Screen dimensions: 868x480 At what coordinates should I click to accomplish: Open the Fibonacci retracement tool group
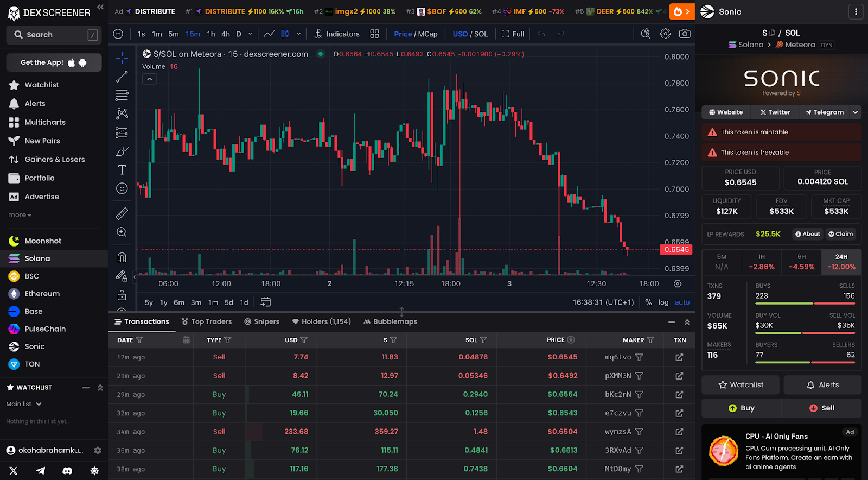[122, 95]
